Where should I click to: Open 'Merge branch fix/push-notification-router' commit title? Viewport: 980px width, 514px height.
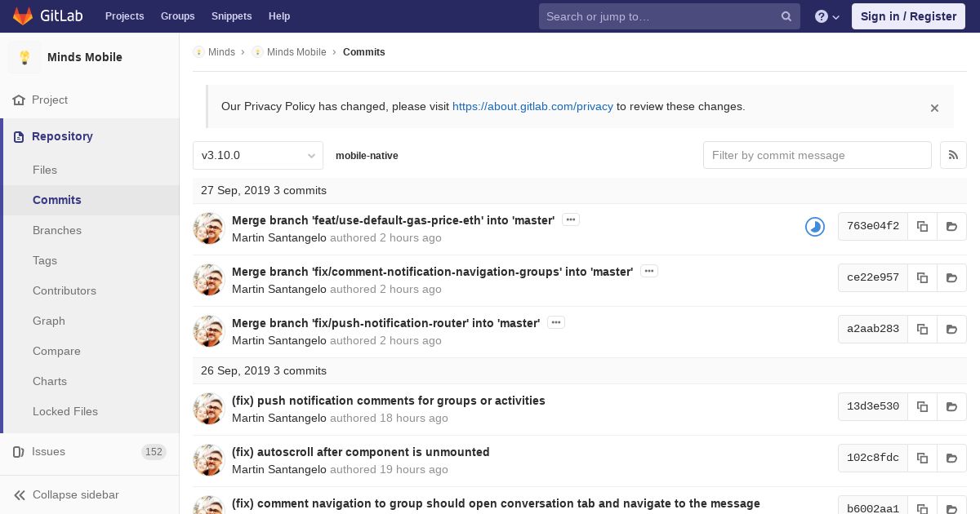click(x=385, y=323)
